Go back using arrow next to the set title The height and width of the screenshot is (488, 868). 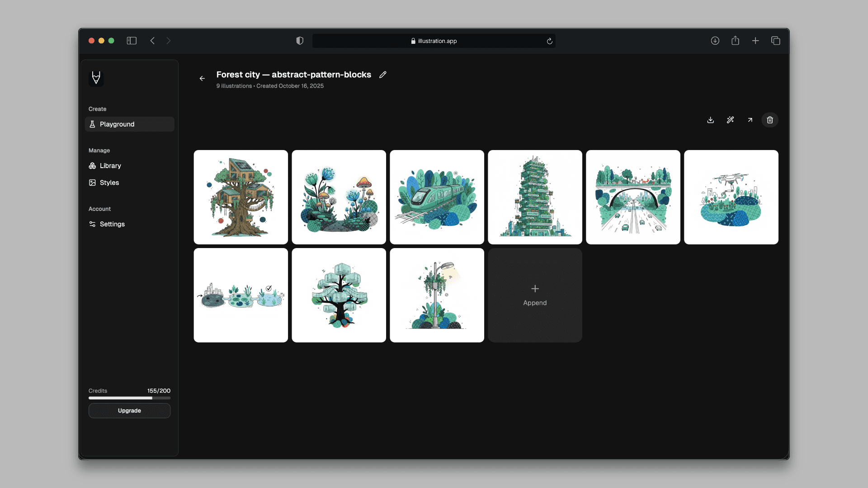point(202,78)
